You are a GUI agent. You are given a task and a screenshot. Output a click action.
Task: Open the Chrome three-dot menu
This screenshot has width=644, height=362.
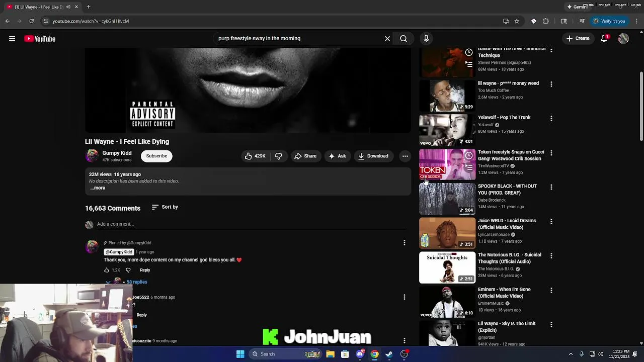[636, 21]
